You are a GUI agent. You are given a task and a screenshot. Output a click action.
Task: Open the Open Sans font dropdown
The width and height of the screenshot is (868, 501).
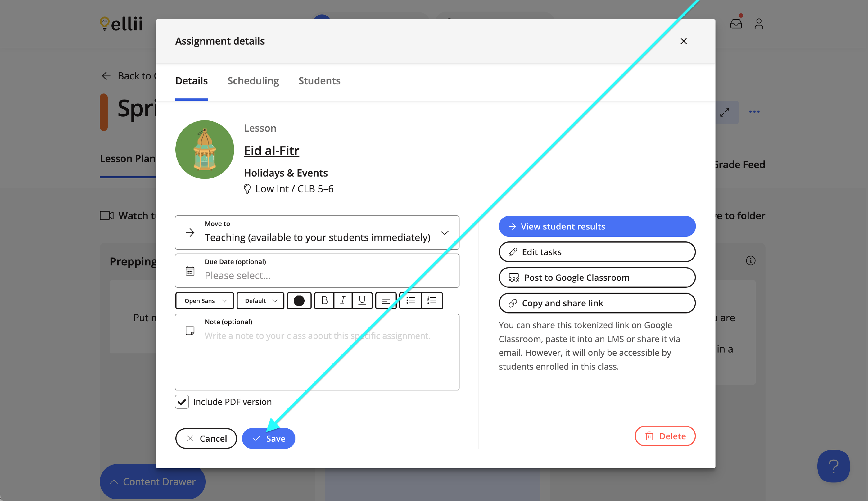click(205, 301)
